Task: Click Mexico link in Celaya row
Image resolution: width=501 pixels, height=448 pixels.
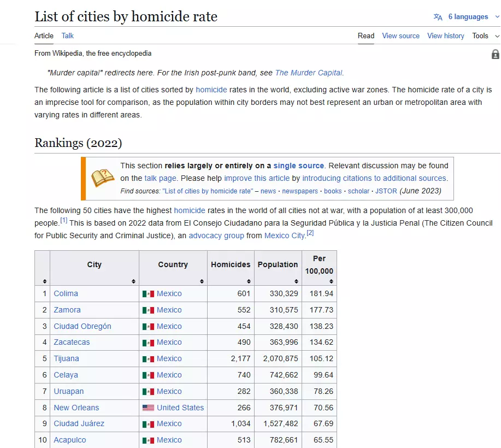Action: 169,374
